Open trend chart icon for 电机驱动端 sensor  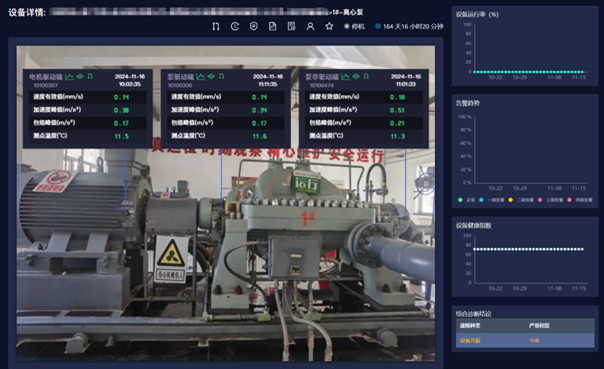tap(69, 77)
